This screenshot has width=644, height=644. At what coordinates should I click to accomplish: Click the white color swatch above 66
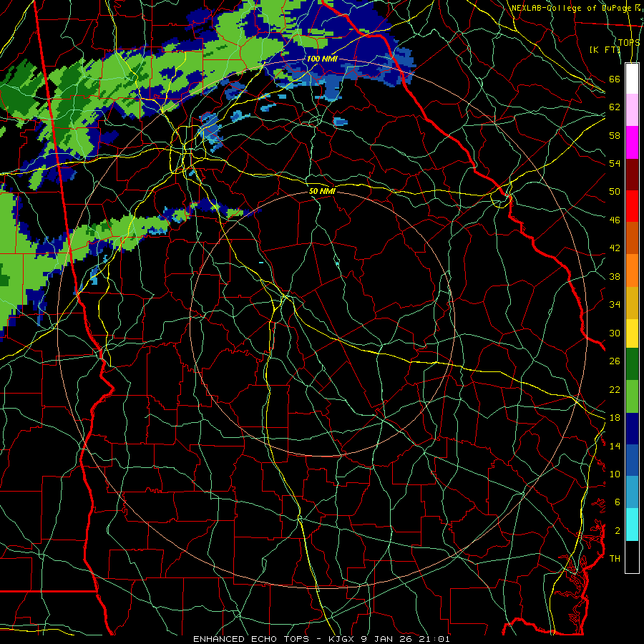(x=632, y=79)
